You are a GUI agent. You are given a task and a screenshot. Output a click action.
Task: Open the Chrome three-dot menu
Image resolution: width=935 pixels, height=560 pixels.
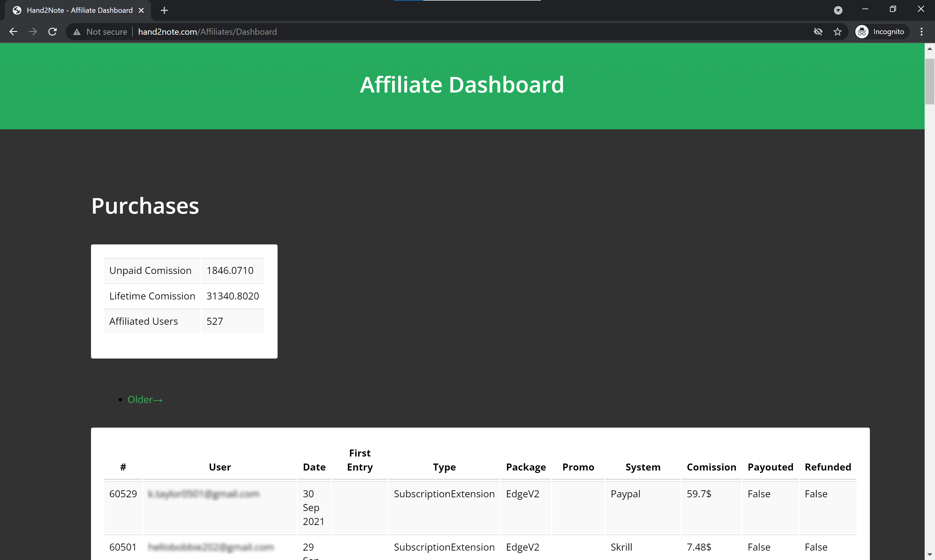pyautogui.click(x=921, y=32)
